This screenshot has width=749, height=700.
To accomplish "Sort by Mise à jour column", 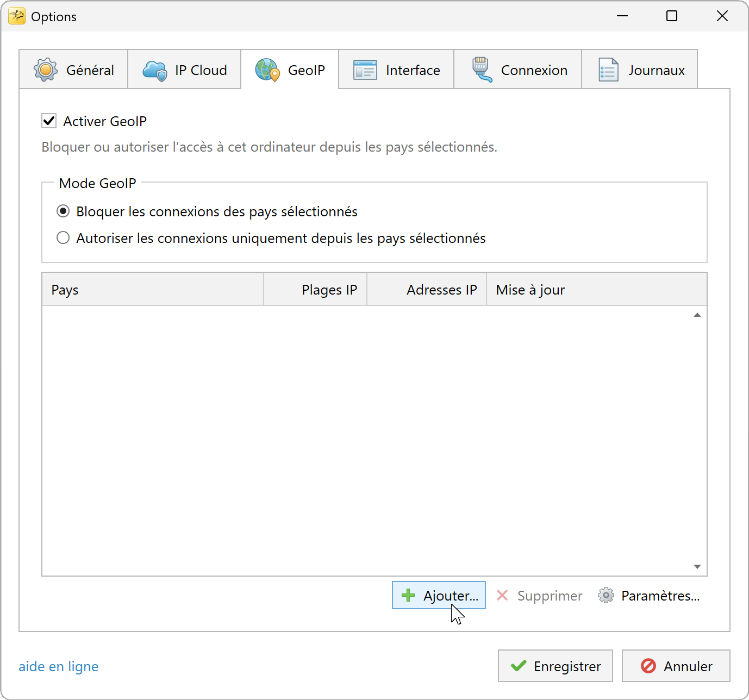I will (x=597, y=290).
